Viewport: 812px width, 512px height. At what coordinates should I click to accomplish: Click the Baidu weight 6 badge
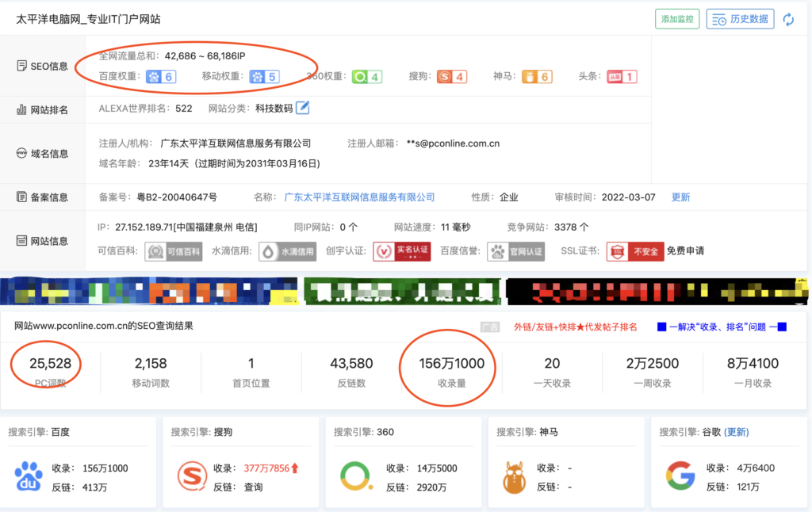pyautogui.click(x=161, y=77)
